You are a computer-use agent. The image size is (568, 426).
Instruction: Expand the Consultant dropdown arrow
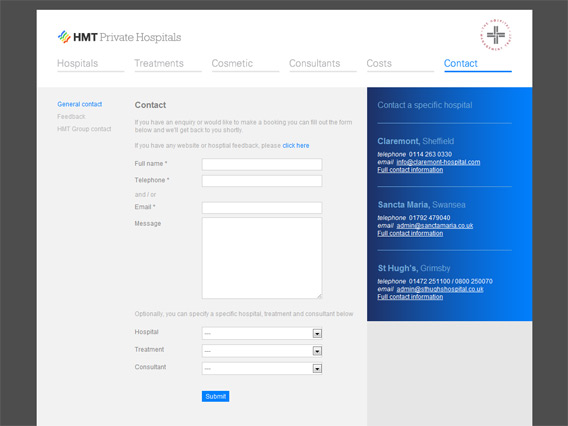point(317,369)
